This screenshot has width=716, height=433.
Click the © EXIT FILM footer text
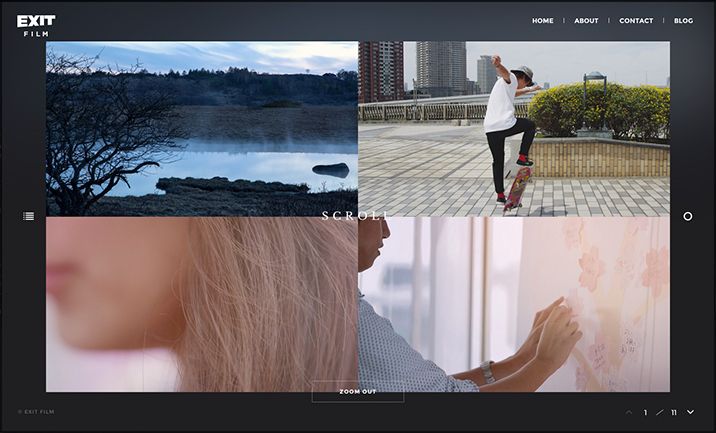pos(36,412)
